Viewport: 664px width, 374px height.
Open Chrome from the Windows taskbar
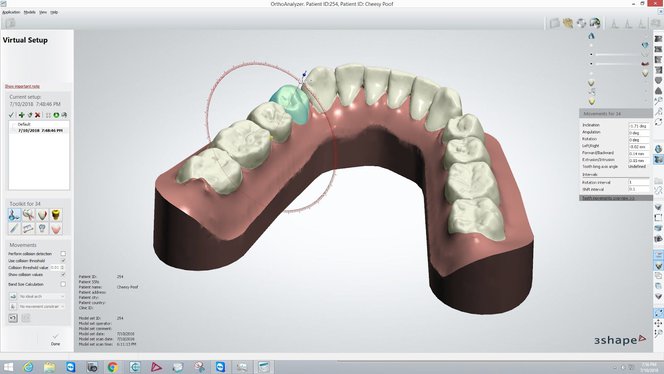click(x=113, y=367)
